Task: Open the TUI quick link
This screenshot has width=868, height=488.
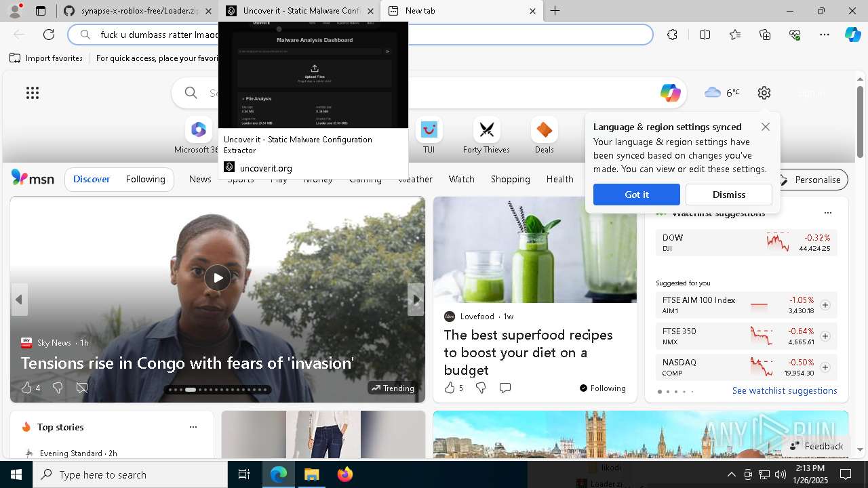Action: click(x=429, y=136)
